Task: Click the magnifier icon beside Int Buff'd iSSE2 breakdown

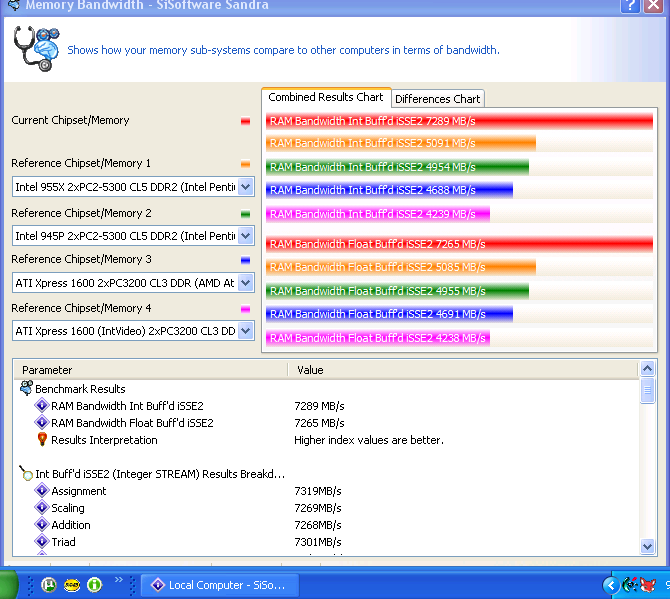Action: (26, 473)
